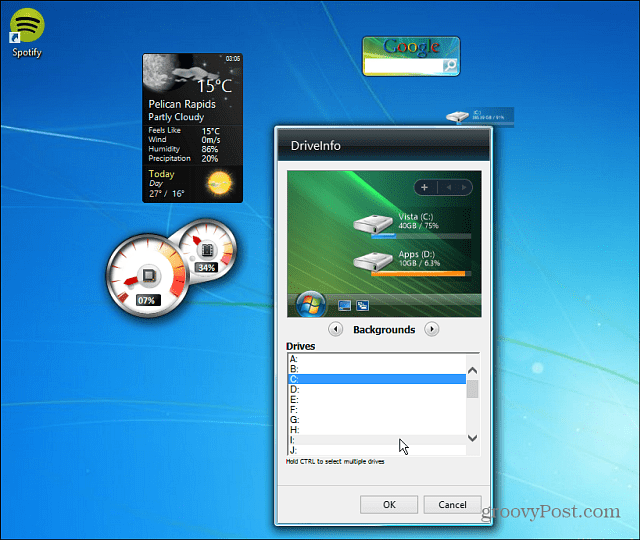The height and width of the screenshot is (540, 640).
Task: Open the Spotify desktop shortcut
Action: click(27, 33)
